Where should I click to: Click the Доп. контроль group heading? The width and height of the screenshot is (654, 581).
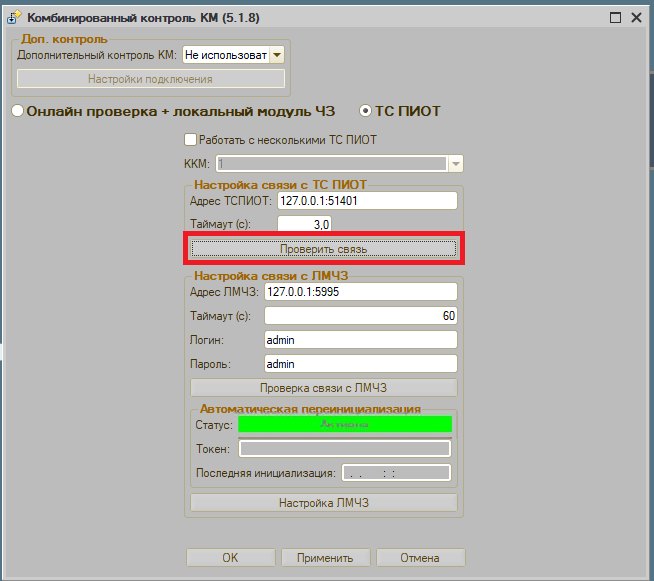64,39
